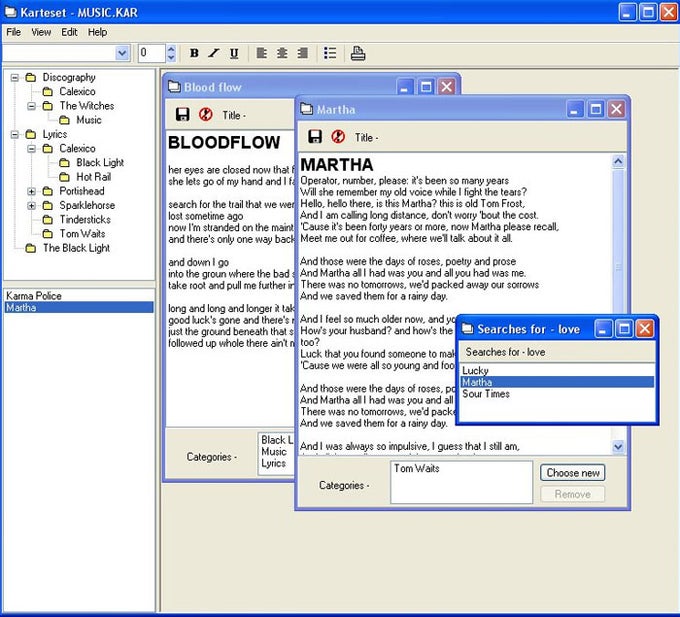Increase font size with up arrow
The height and width of the screenshot is (617, 680).
coord(171,49)
